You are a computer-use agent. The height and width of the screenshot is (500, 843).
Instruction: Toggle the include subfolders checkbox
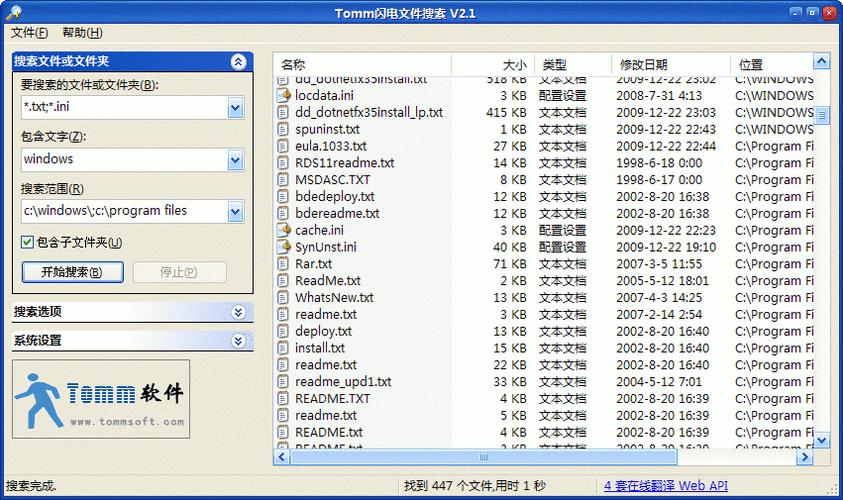pos(27,242)
